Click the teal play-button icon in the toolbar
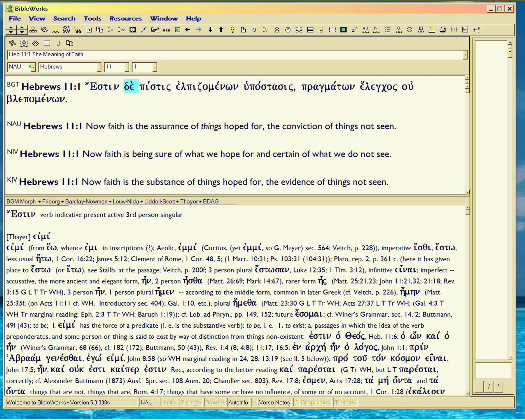The height and width of the screenshot is (420, 525). coord(178,30)
